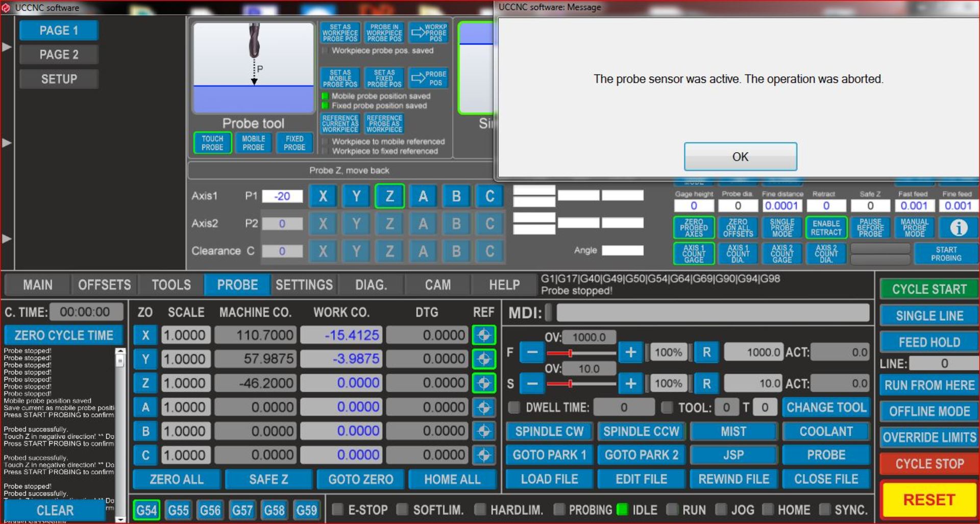
Task: Enable the Dwell Time checkbox
Action: point(514,408)
